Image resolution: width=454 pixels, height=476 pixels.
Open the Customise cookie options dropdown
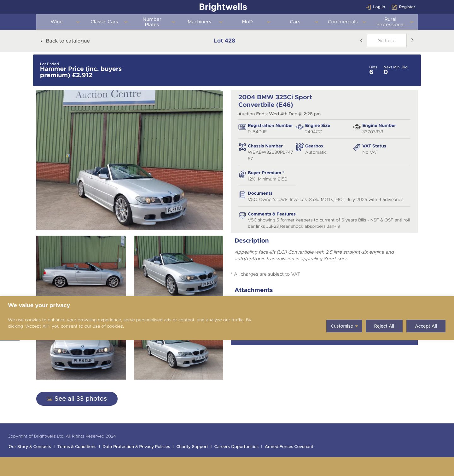(x=344, y=326)
